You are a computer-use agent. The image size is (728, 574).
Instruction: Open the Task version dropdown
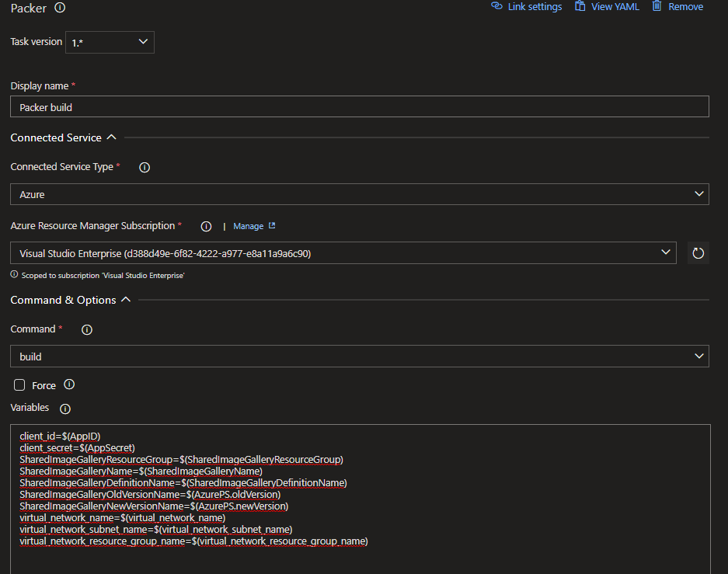[110, 43]
